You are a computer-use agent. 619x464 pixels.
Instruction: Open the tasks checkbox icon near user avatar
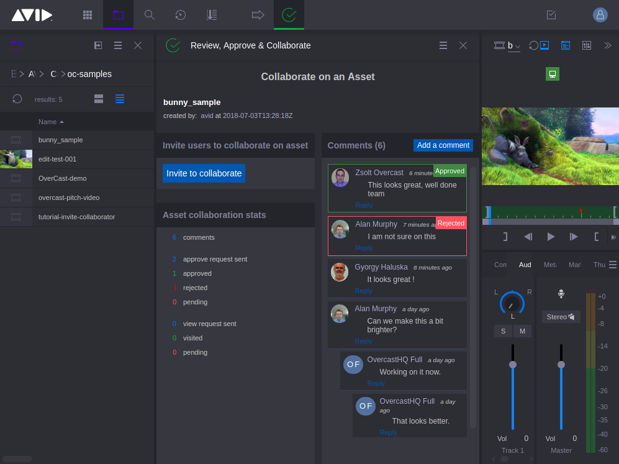[551, 15]
